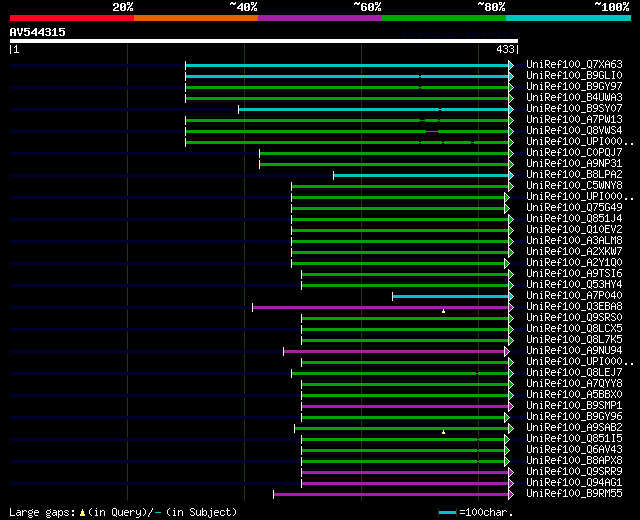Click the cyan 100char scale bar
640x520 pixels.
pyautogui.click(x=447, y=513)
